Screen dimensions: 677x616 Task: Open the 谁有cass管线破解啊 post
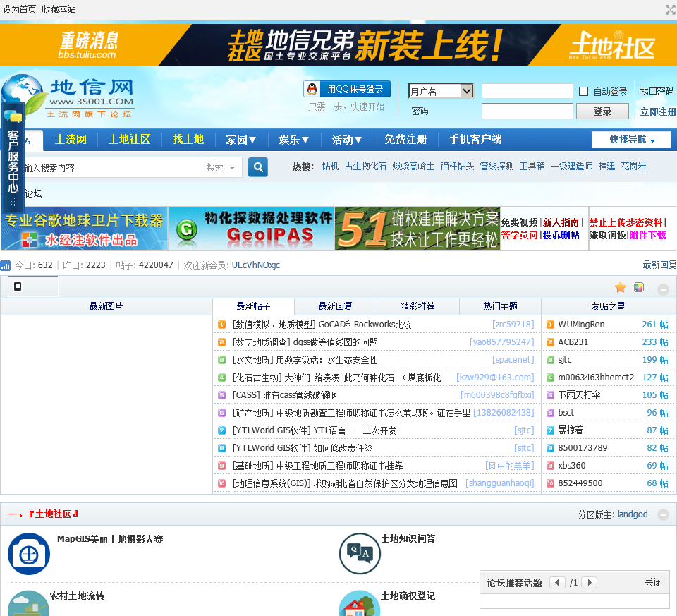tap(300, 395)
